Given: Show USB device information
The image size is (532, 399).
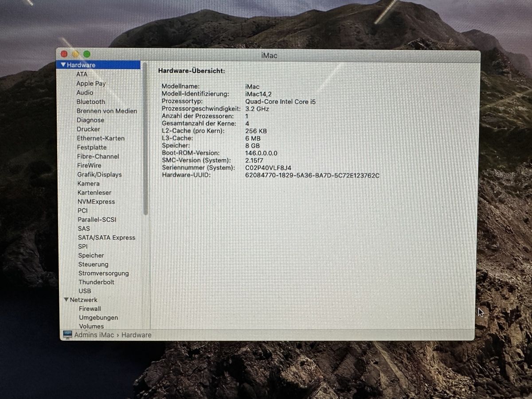Looking at the screenshot, I should [x=85, y=291].
